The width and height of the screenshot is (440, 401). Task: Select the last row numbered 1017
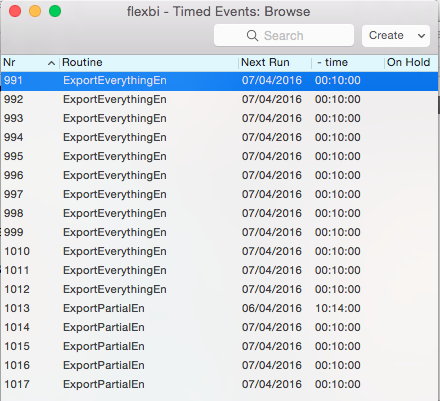(219, 384)
